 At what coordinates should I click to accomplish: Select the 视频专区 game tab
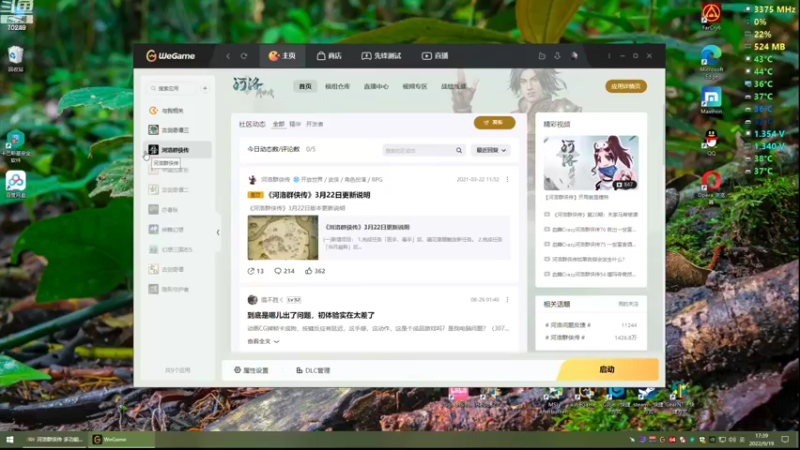click(415, 86)
